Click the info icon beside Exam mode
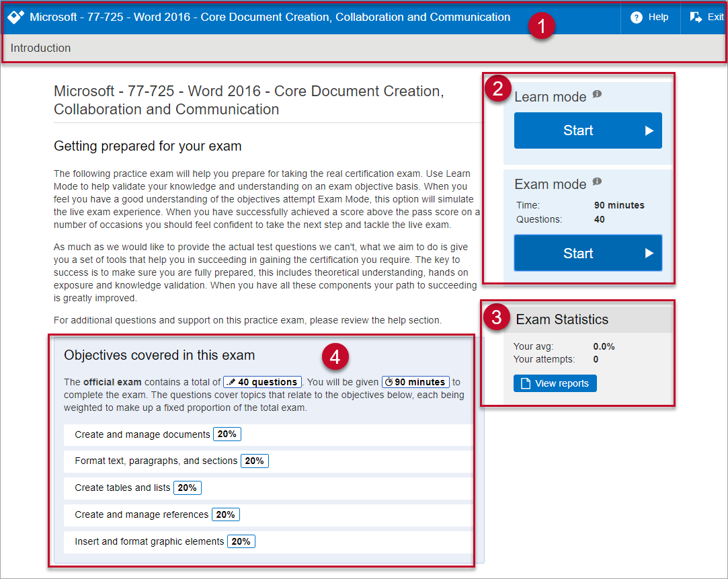Image resolution: width=728 pixels, height=579 pixels. point(597,182)
